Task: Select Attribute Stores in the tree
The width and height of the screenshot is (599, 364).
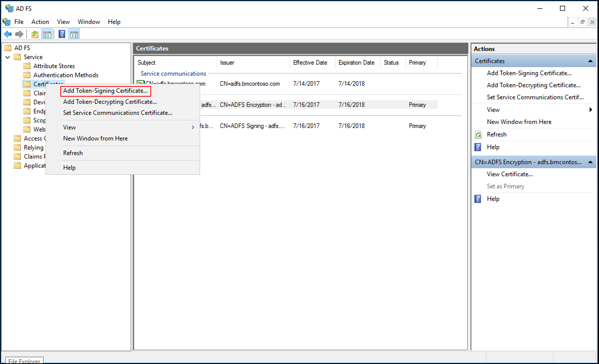Action: [54, 66]
